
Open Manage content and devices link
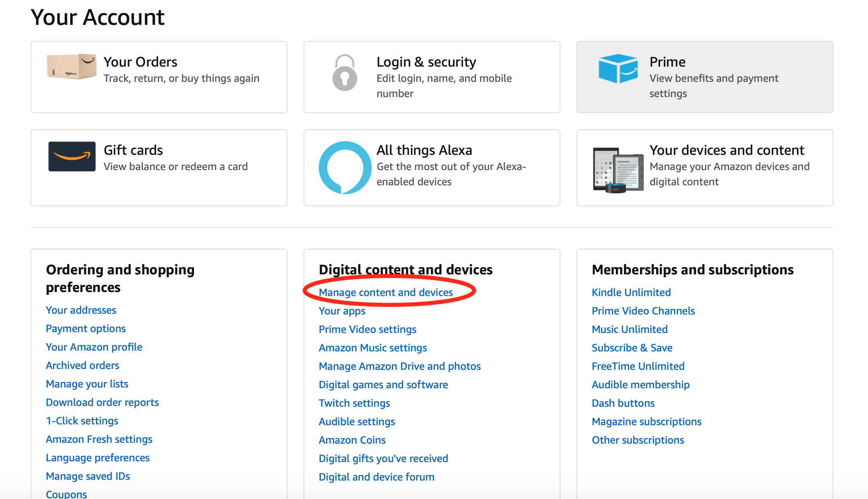(385, 292)
